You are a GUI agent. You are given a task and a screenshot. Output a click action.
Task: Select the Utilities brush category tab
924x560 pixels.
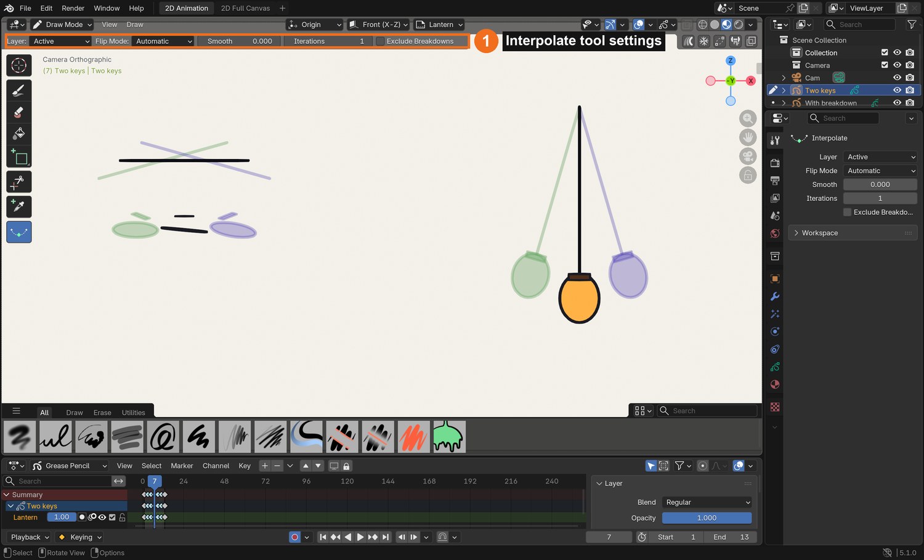click(x=133, y=413)
